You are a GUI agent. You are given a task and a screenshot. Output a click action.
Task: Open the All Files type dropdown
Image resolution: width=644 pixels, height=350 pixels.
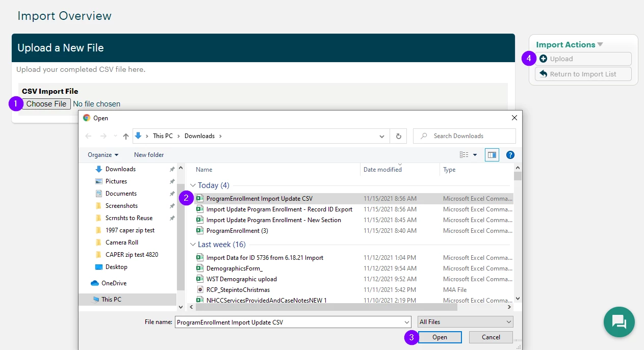pos(465,322)
